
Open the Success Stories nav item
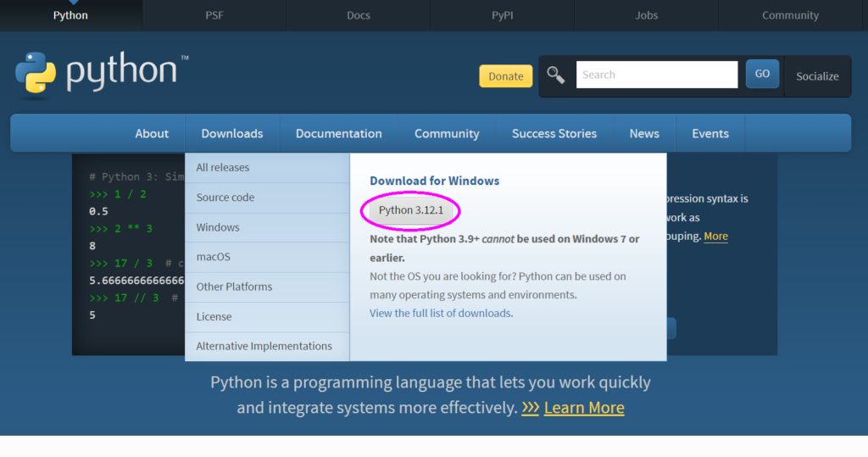click(554, 133)
